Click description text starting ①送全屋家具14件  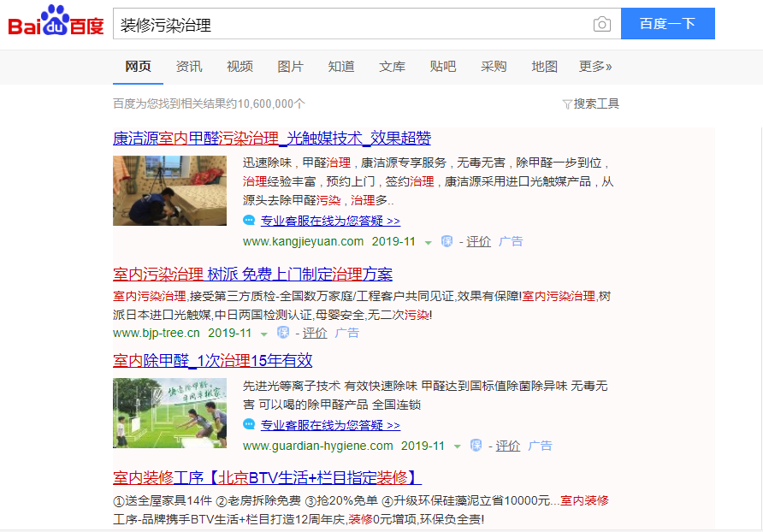(x=361, y=510)
